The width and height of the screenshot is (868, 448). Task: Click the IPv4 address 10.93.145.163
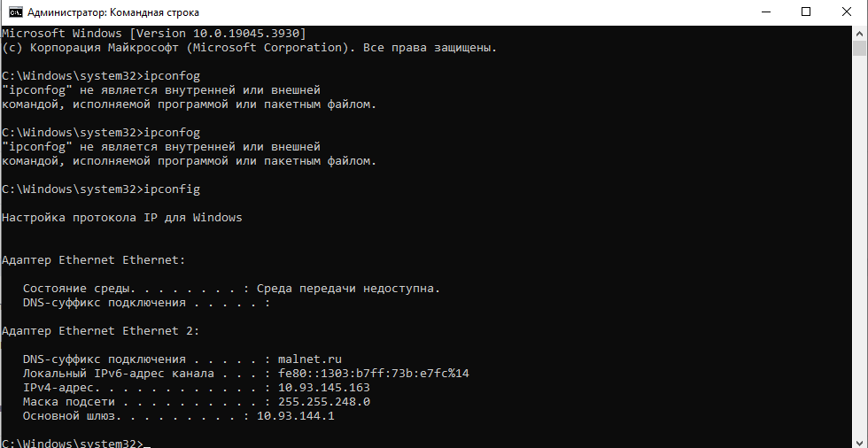pos(324,387)
